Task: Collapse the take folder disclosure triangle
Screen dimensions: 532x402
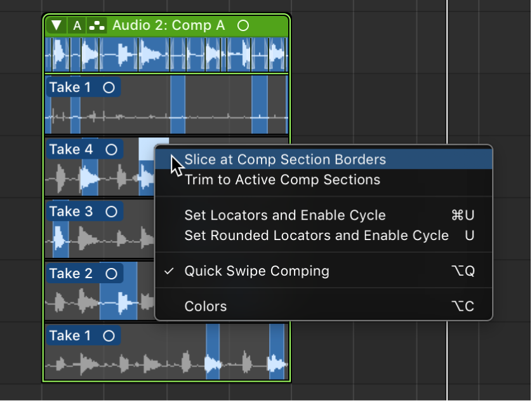Action: (x=57, y=25)
